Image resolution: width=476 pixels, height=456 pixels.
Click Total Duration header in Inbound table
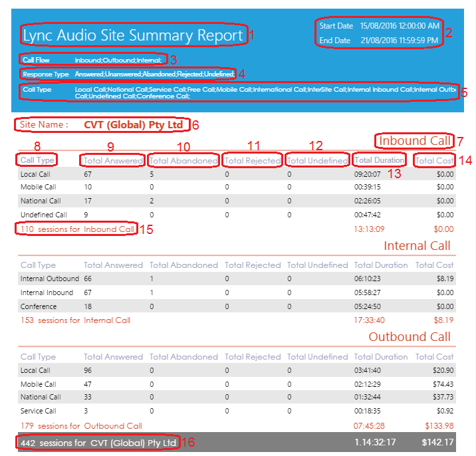pyautogui.click(x=379, y=160)
